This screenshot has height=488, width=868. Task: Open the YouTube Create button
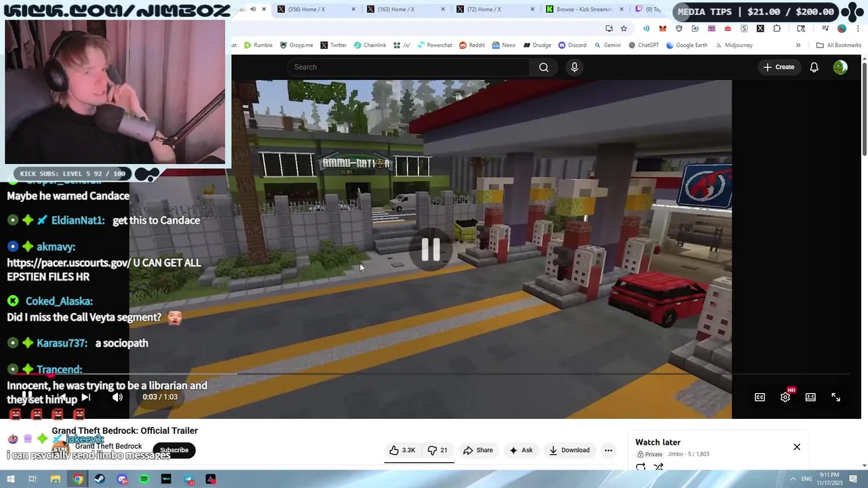[x=778, y=67]
